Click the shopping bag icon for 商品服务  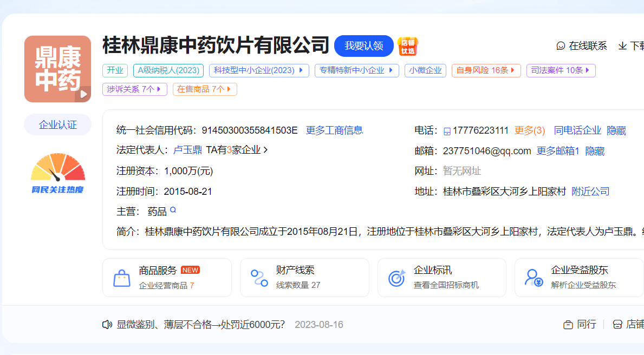[121, 278]
